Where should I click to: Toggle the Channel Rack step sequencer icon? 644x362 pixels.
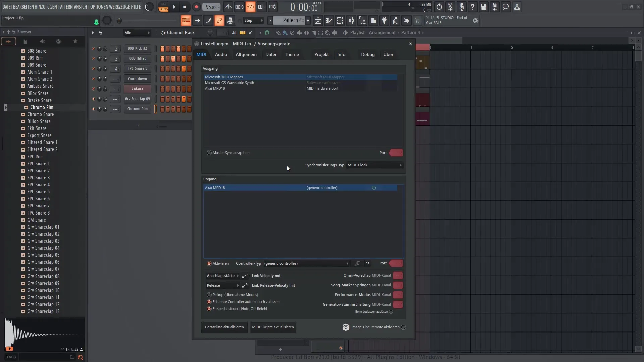coord(243,33)
